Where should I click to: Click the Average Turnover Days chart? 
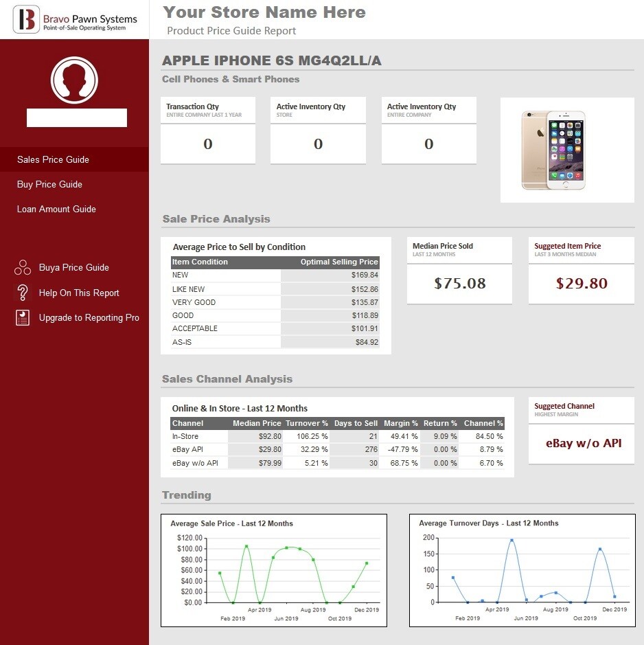coord(522,570)
